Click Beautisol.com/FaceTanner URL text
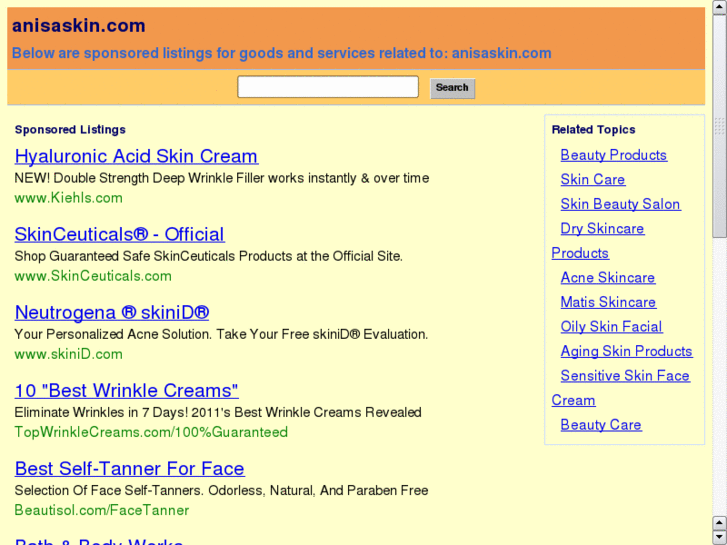This screenshot has width=727, height=545. (x=102, y=510)
